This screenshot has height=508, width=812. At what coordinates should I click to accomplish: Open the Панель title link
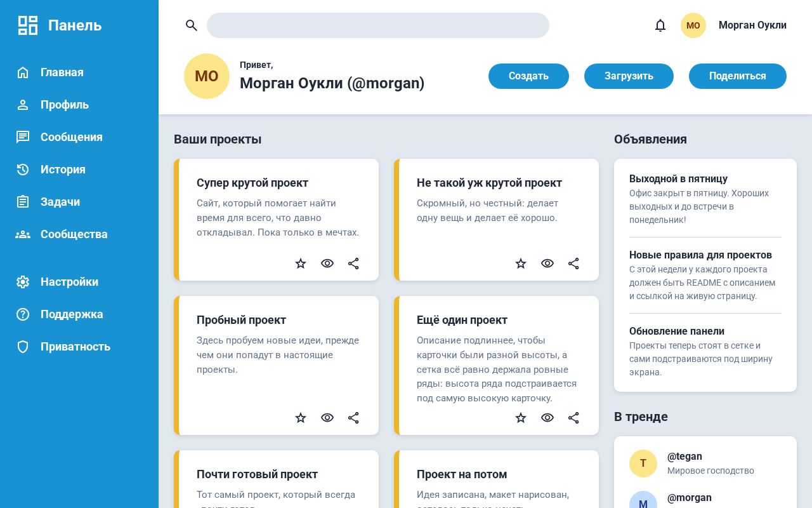tap(75, 25)
